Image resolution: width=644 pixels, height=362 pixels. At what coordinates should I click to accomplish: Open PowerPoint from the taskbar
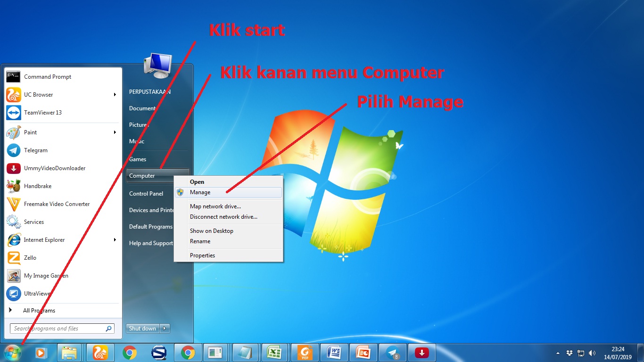(363, 353)
